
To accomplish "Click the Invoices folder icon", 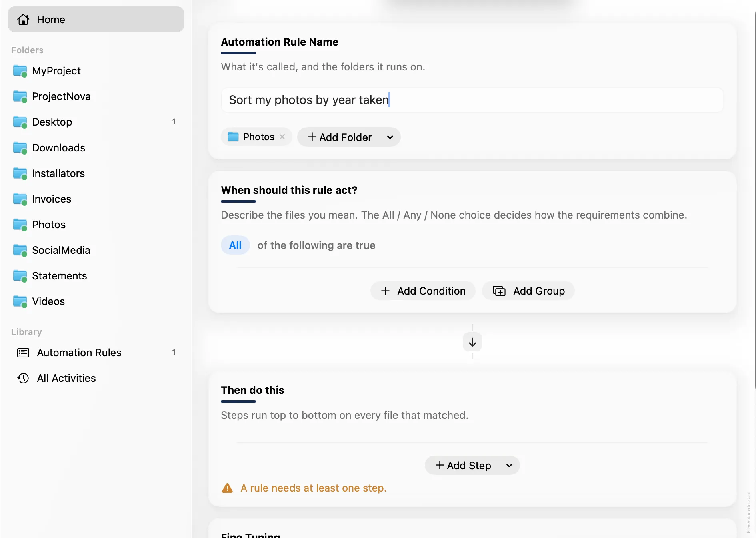I will tap(20, 199).
